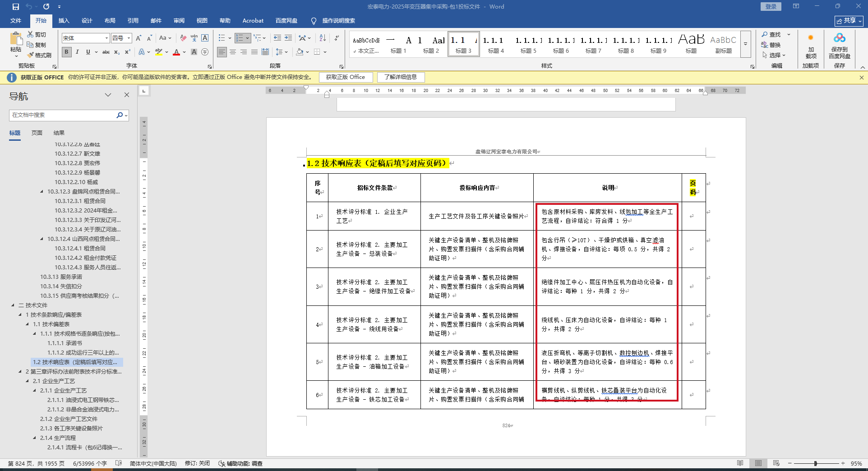Image resolution: width=868 pixels, height=471 pixels.
Task: Open the line spacing dropdown
Action: (282, 52)
